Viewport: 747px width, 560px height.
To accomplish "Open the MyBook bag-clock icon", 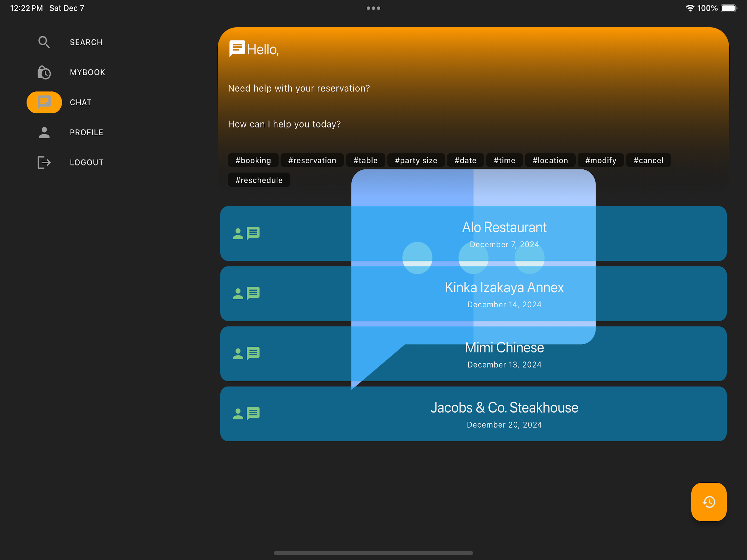I will point(44,72).
